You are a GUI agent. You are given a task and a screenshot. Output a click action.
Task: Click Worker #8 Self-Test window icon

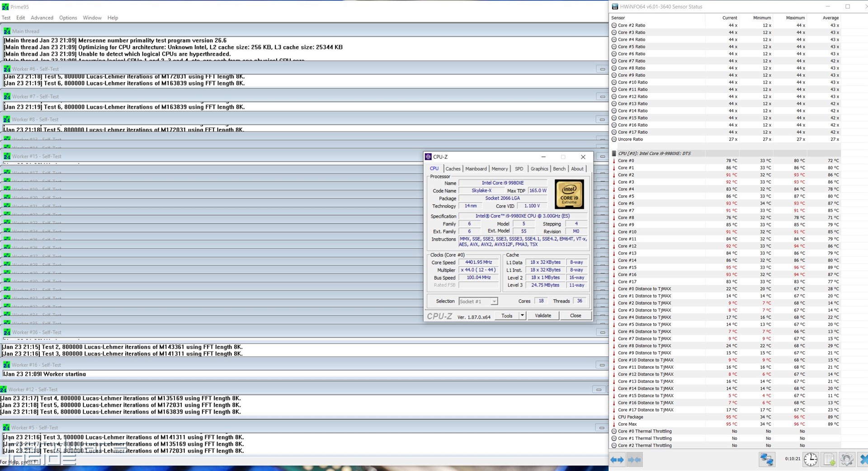pyautogui.click(x=7, y=119)
